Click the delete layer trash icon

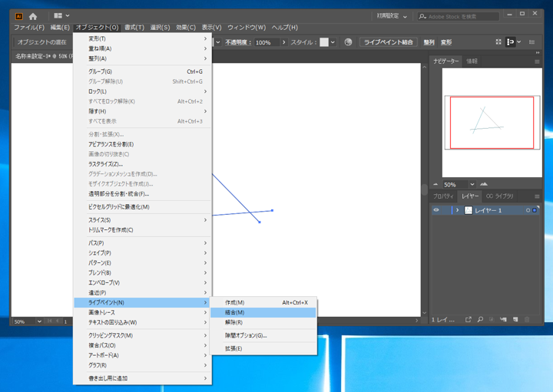(527, 319)
